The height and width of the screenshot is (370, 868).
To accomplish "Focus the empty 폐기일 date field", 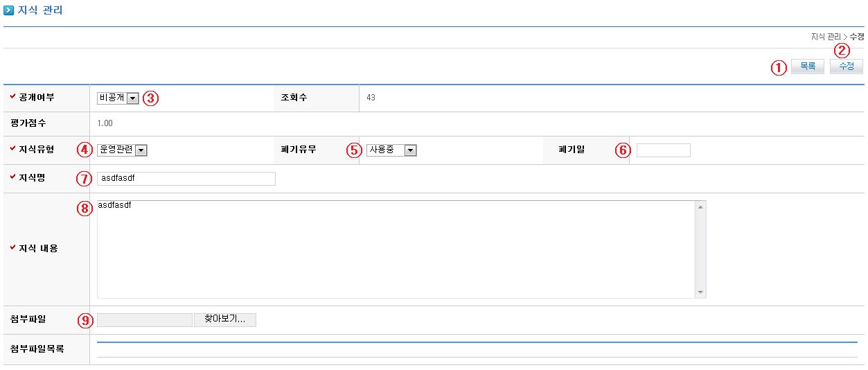I will (663, 150).
